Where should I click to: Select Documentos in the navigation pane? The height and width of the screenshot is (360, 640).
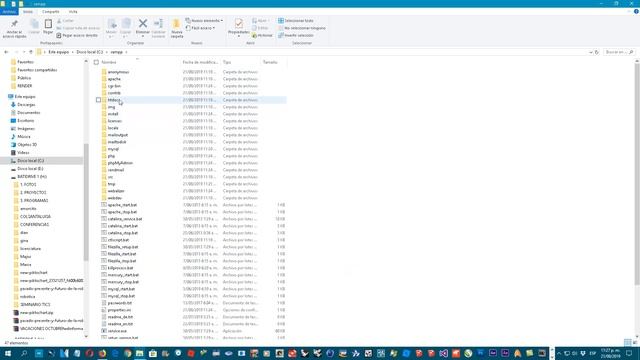point(29,113)
